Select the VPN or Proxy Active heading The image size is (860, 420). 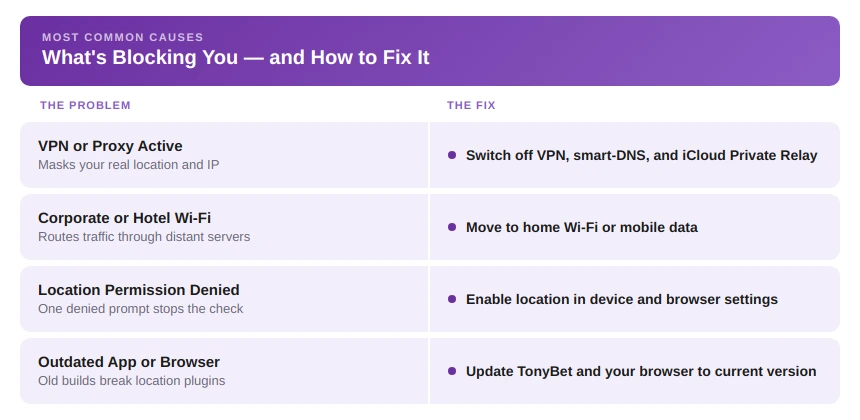click(x=110, y=146)
